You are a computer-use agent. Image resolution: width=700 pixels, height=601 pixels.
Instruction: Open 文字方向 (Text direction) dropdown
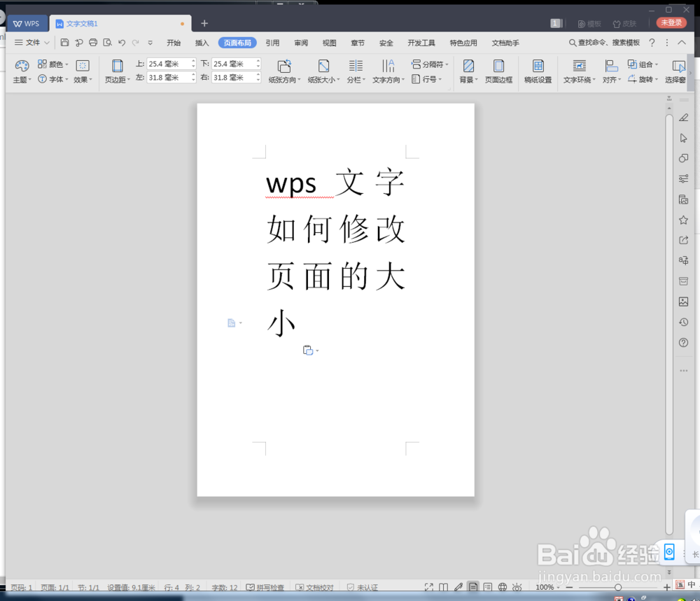pyautogui.click(x=388, y=71)
